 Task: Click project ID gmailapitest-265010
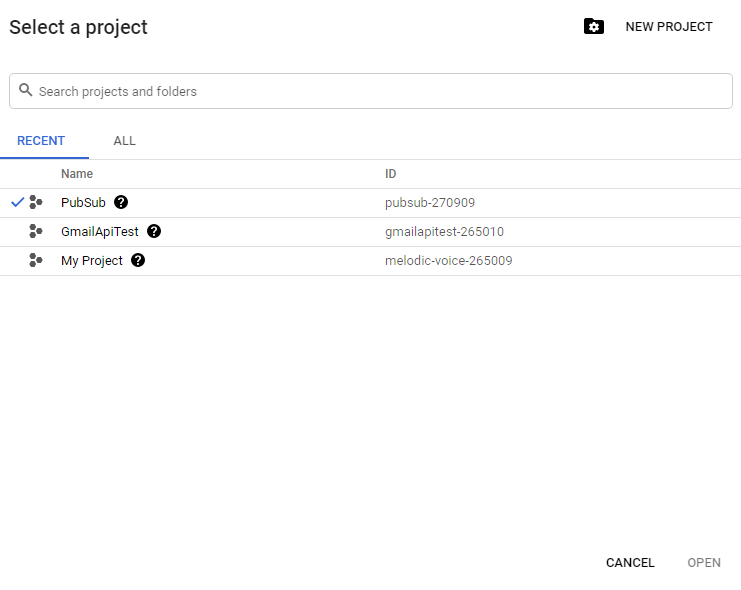click(444, 231)
